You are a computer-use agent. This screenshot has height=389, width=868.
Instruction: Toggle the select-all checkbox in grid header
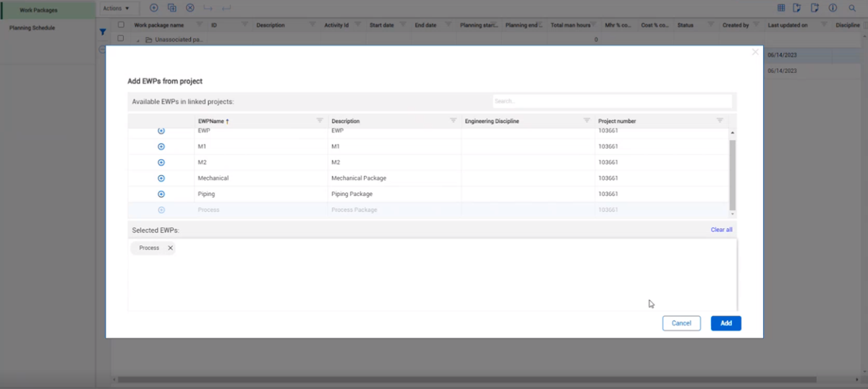[x=121, y=25]
